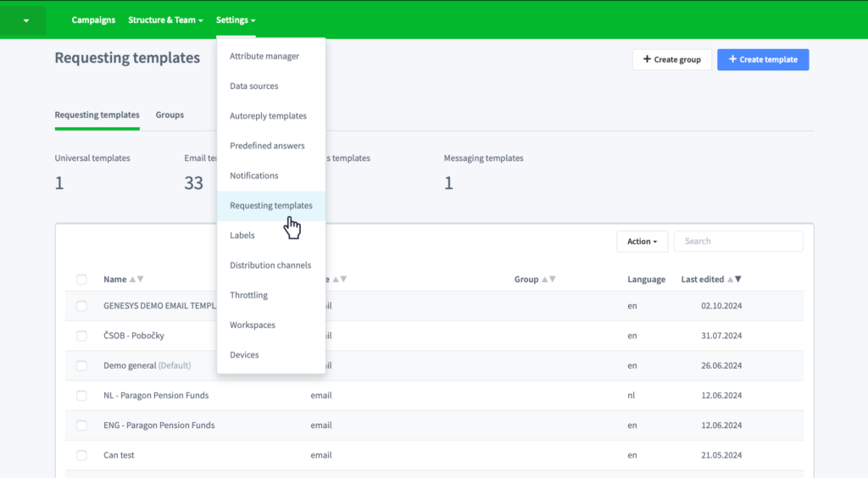Open NL - Paragon Pension Funds template
The height and width of the screenshot is (478, 868).
coord(156,396)
